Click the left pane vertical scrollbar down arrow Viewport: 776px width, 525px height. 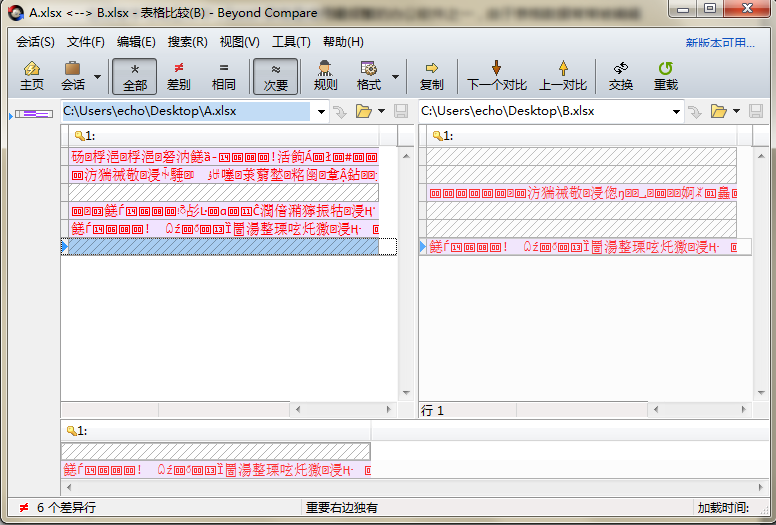pyautogui.click(x=406, y=393)
